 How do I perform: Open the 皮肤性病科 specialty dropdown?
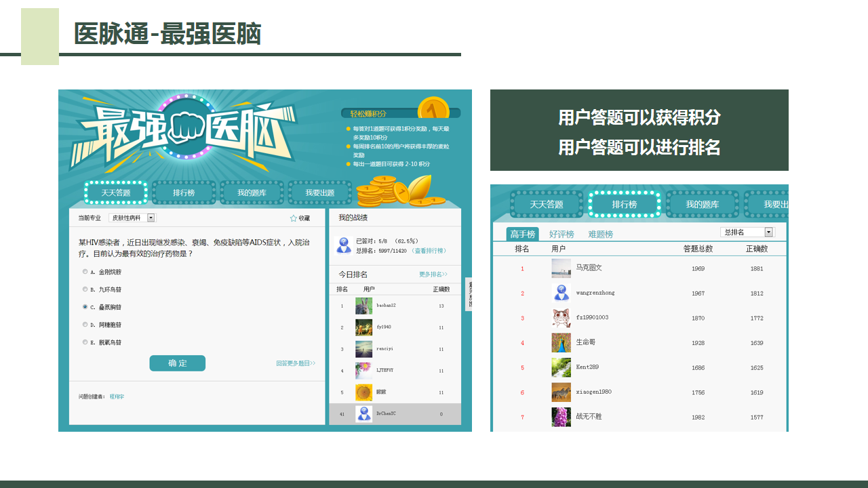click(151, 218)
